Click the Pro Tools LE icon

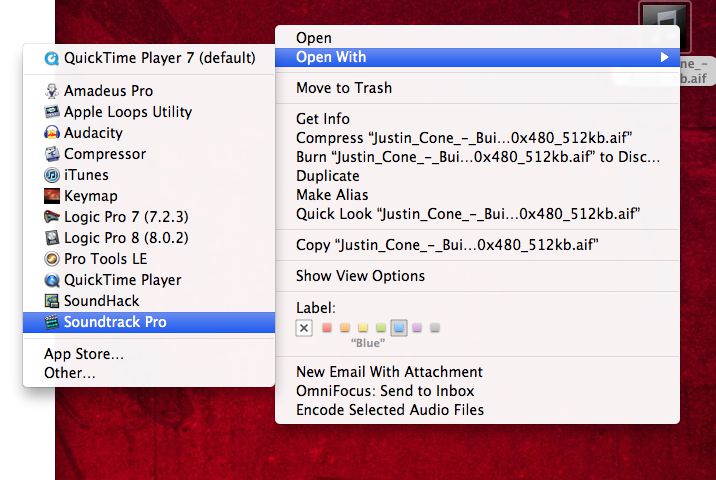click(x=52, y=259)
